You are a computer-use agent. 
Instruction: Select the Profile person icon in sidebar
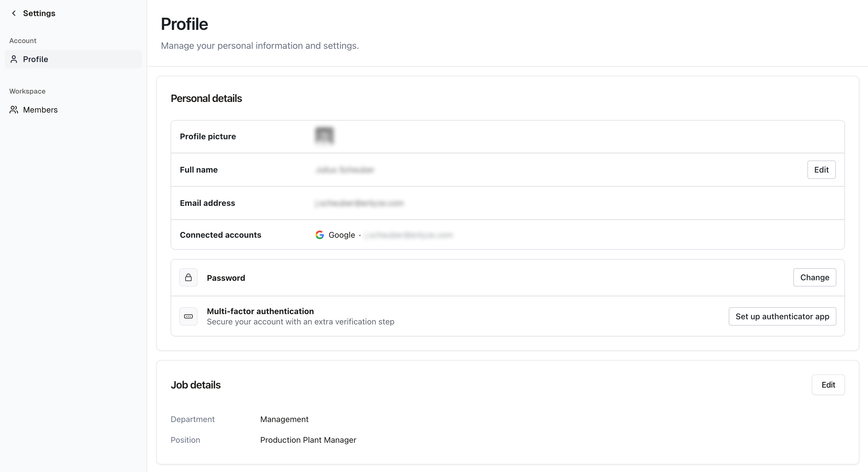tap(14, 59)
